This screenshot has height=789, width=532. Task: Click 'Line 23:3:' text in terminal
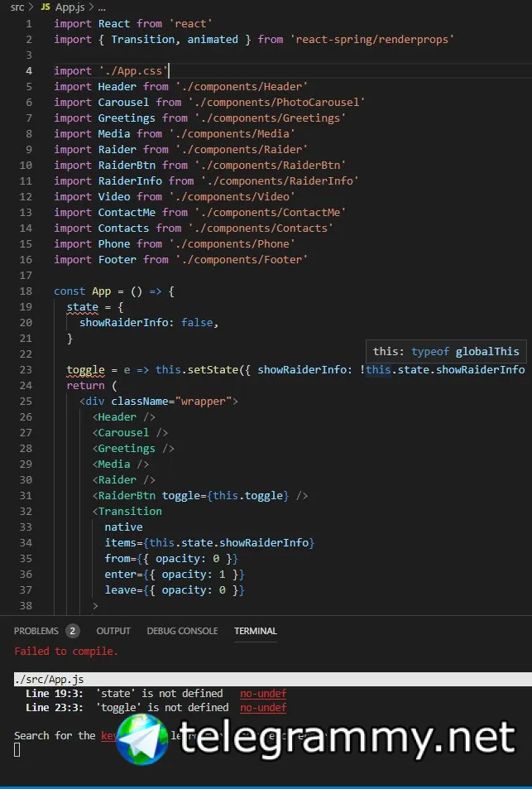click(55, 708)
